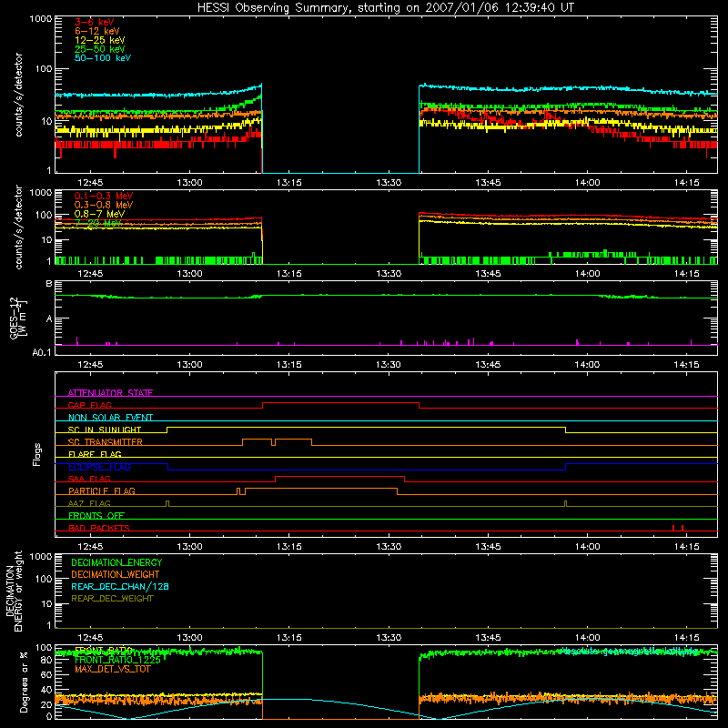This screenshot has height=728, width=728.
Task: Click 'counts/s/detector' axis title of MeV panel
Action: pos(18,227)
